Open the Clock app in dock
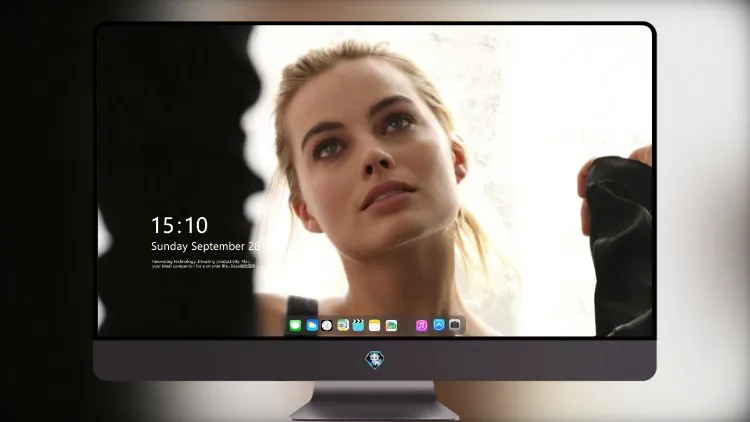The height and width of the screenshot is (422, 750). coord(327,325)
